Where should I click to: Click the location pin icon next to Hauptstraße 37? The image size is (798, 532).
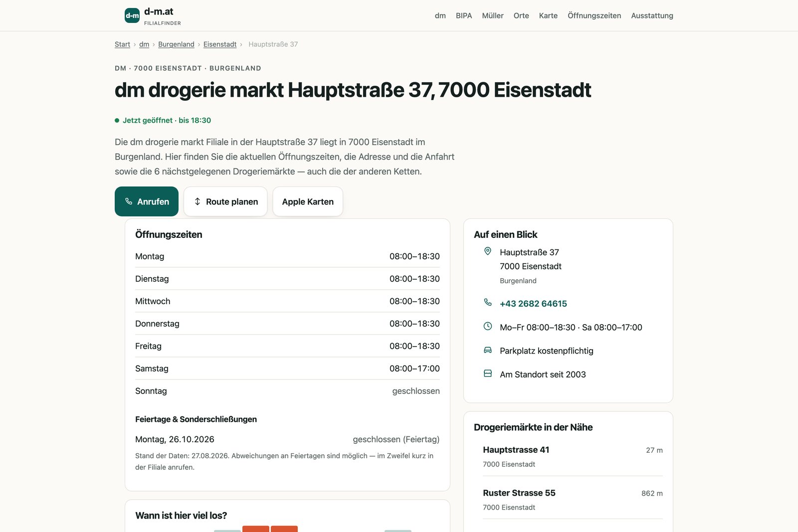pyautogui.click(x=488, y=251)
